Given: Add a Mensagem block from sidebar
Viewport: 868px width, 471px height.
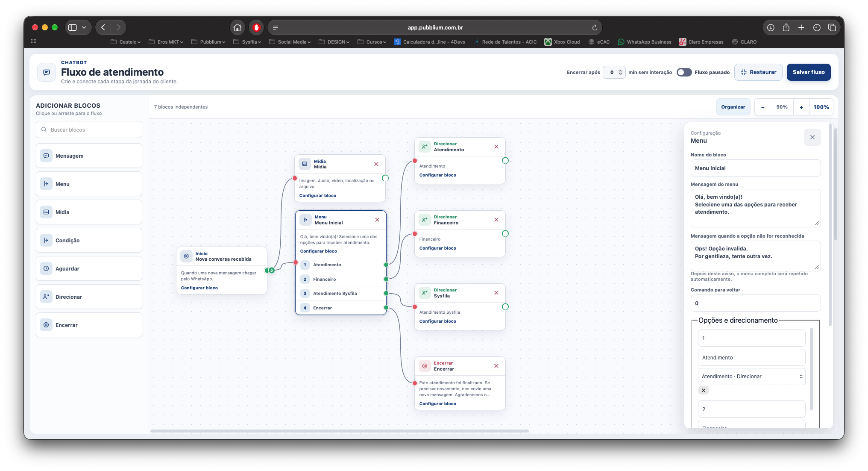Looking at the screenshot, I should tap(89, 156).
